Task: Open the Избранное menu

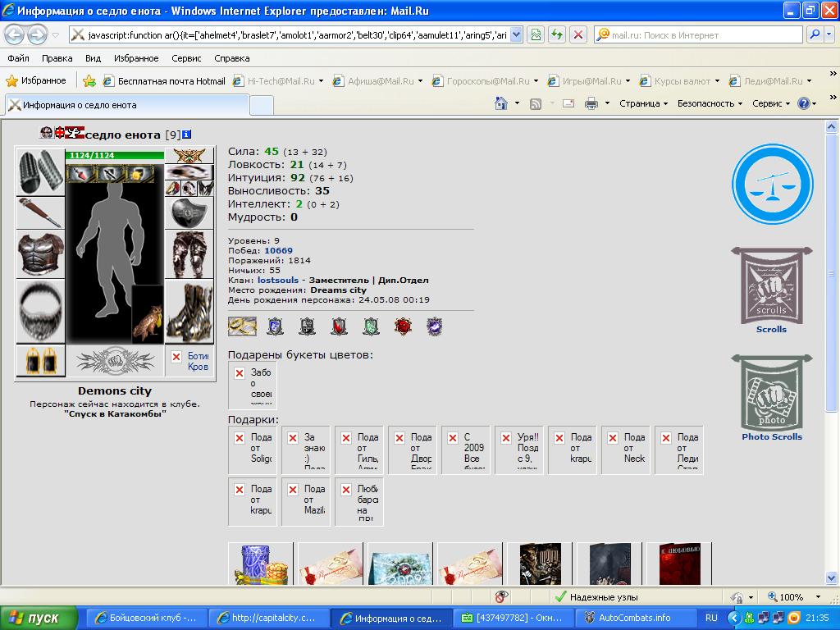Action: [136, 58]
